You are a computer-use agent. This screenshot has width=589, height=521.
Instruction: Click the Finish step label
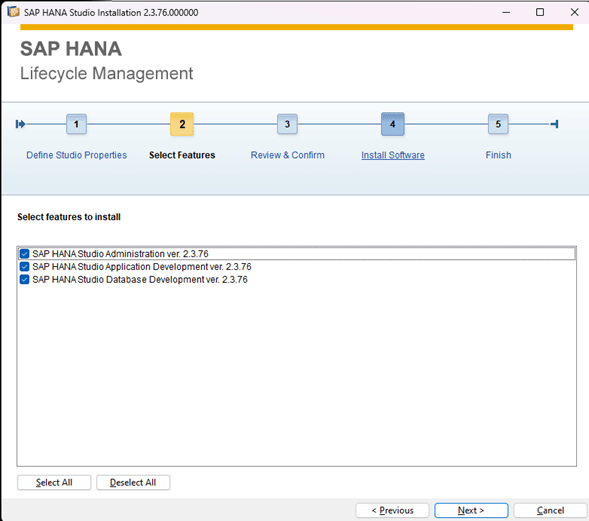click(x=498, y=155)
